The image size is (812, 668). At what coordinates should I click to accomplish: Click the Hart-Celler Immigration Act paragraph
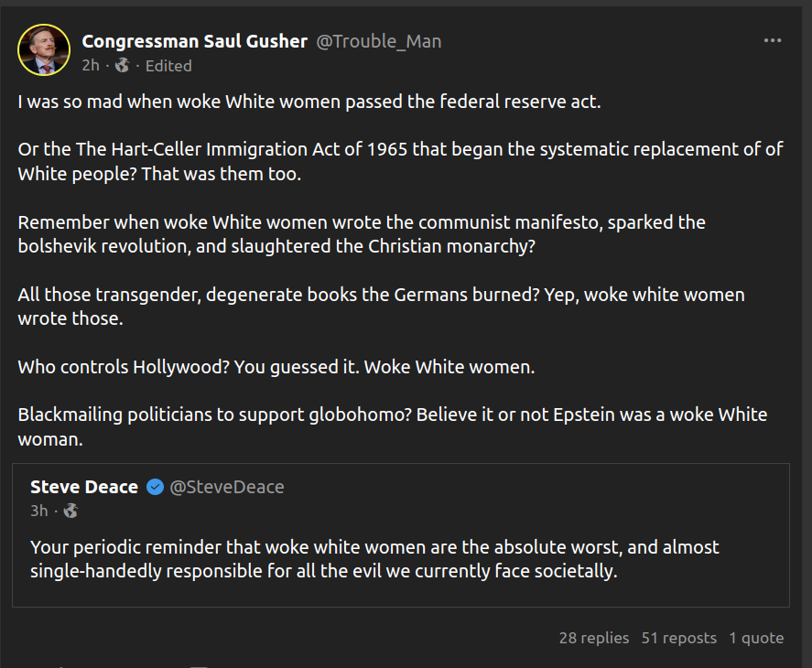pos(400,161)
